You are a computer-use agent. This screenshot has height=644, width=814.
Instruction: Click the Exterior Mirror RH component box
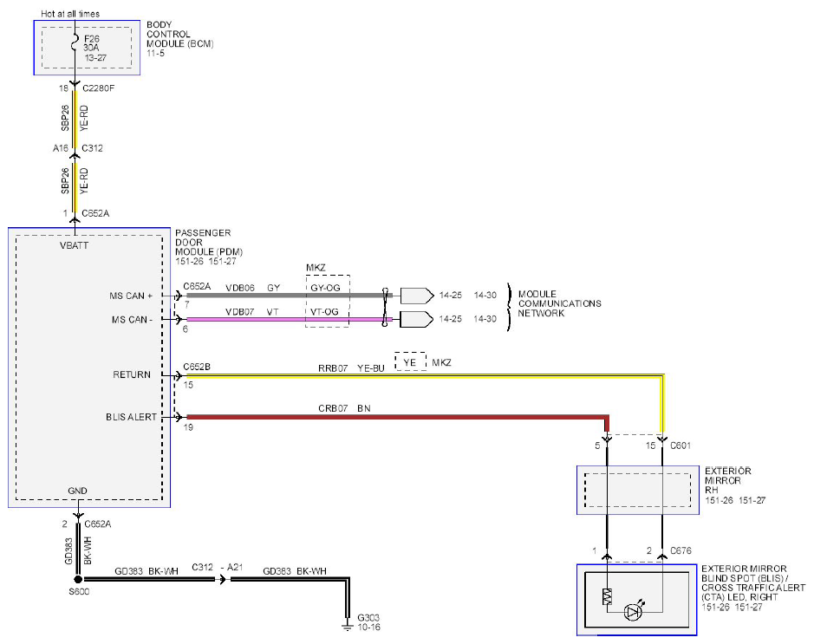[638, 490]
